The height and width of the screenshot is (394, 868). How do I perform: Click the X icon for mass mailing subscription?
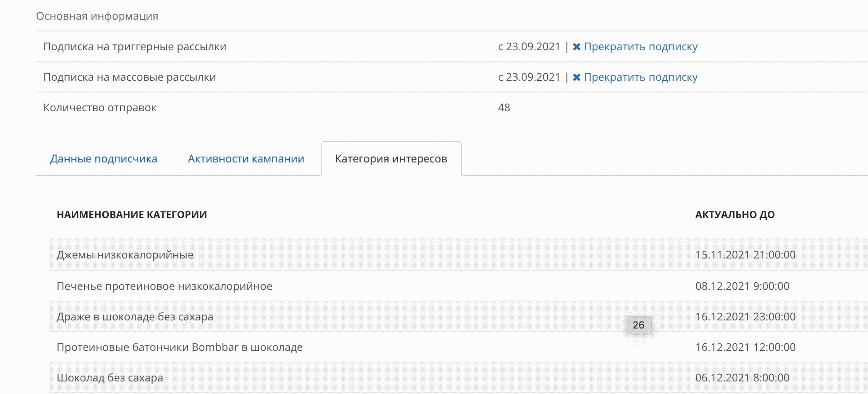click(x=576, y=78)
